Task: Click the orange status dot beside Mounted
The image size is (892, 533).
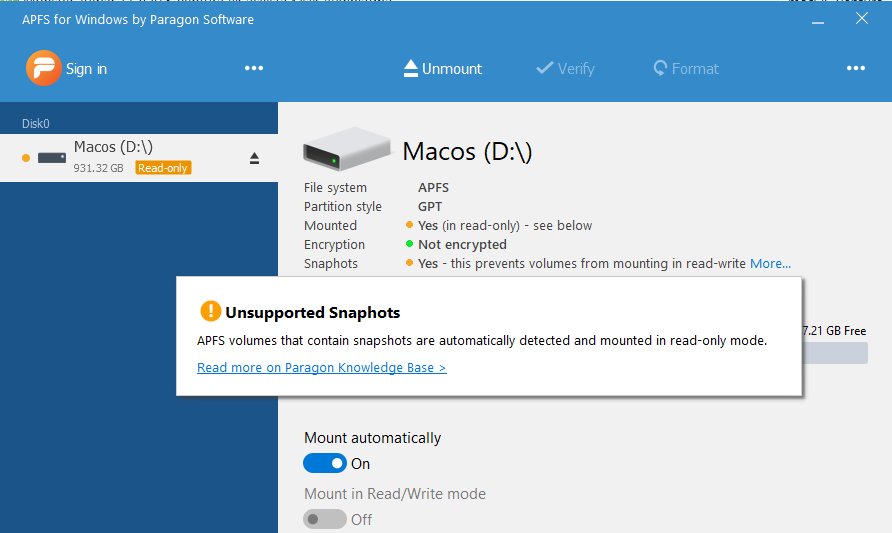Action: [409, 225]
